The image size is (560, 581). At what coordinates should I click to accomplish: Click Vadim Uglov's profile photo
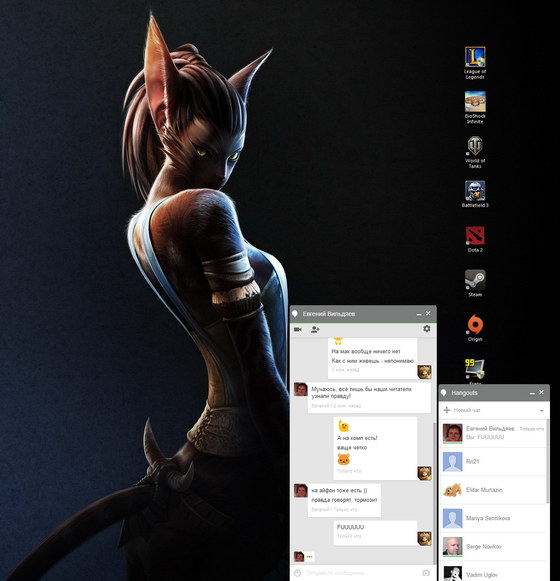[x=453, y=573]
